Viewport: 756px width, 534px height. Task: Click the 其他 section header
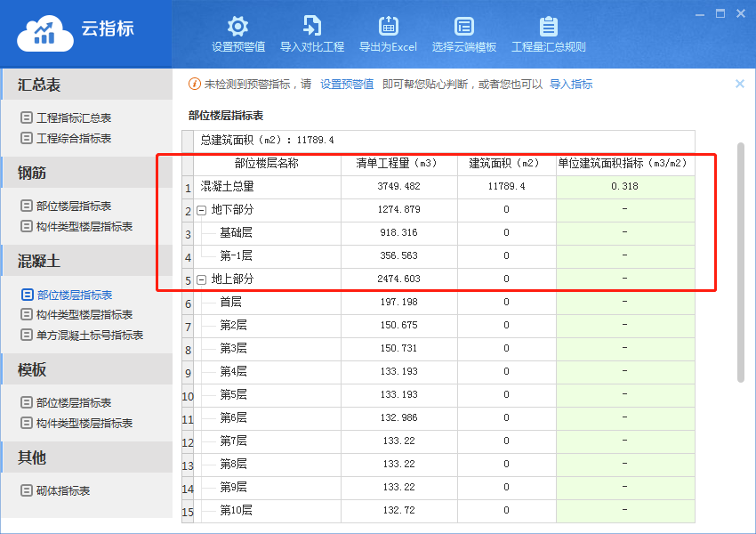87,457
